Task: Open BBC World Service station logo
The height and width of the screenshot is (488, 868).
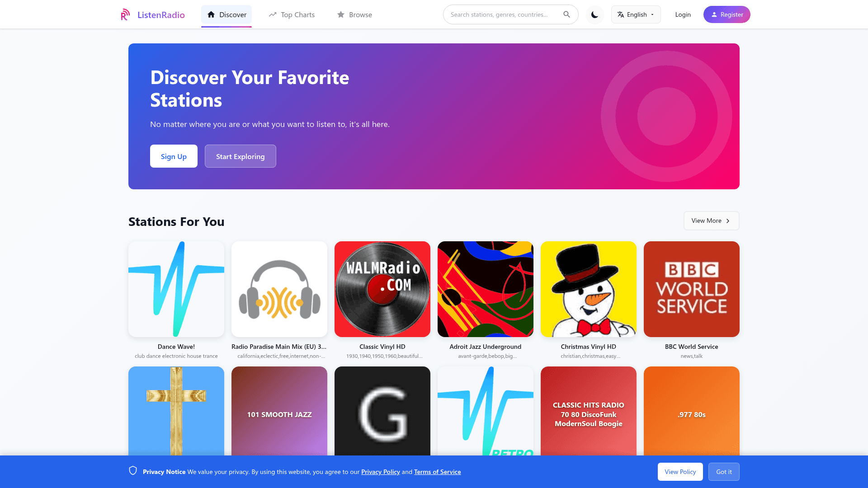Action: [x=692, y=289]
